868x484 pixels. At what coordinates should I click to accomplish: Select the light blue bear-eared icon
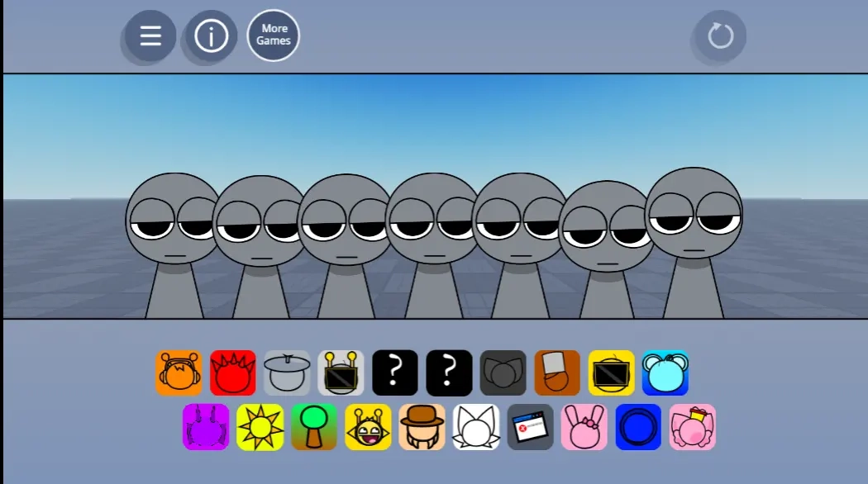(x=665, y=372)
